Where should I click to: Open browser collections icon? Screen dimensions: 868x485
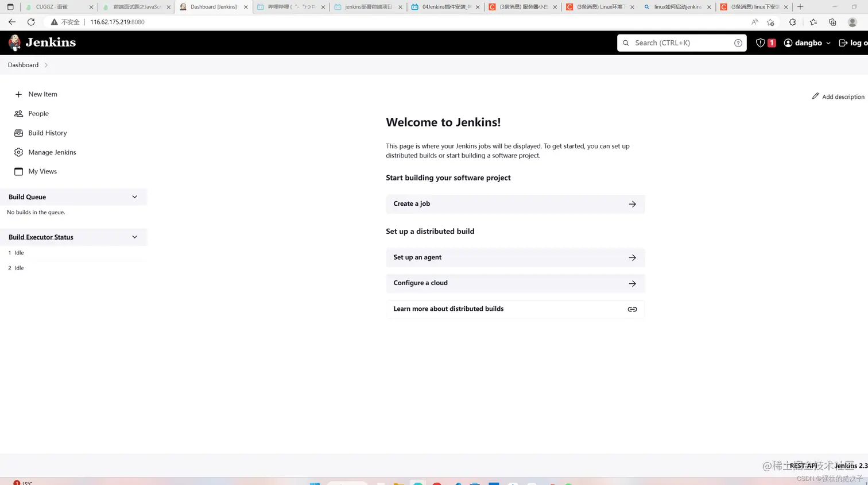[x=832, y=22]
